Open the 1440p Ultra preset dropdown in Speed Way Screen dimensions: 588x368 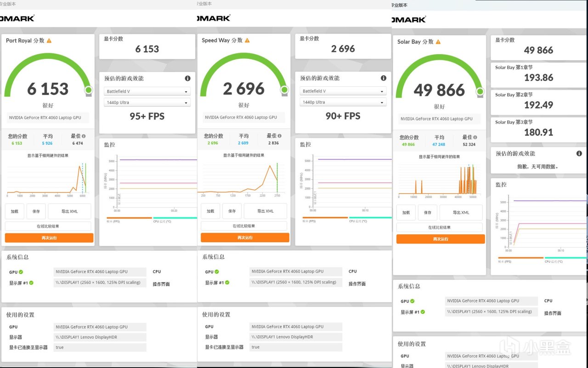[343, 102]
